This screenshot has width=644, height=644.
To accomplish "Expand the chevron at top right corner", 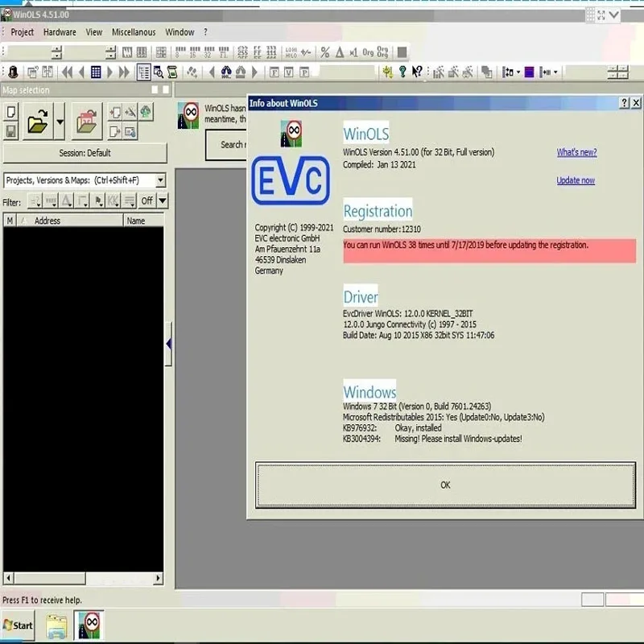I will pyautogui.click(x=614, y=15).
